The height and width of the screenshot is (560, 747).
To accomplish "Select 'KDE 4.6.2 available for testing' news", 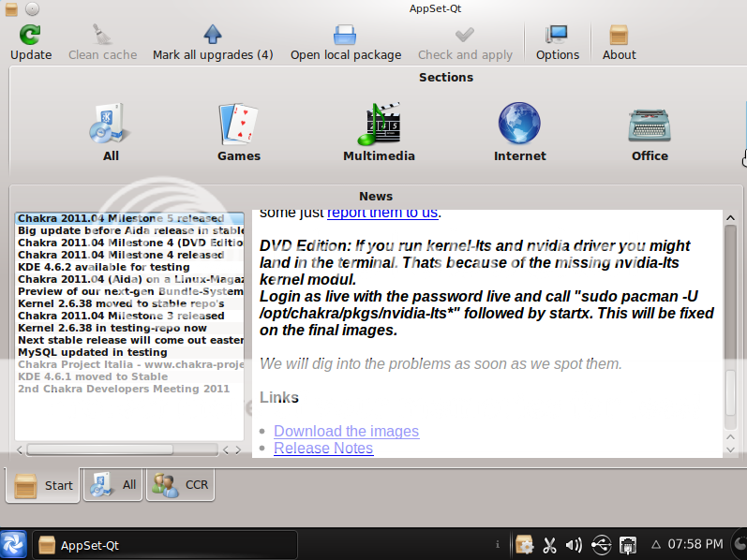I will pos(129,267).
